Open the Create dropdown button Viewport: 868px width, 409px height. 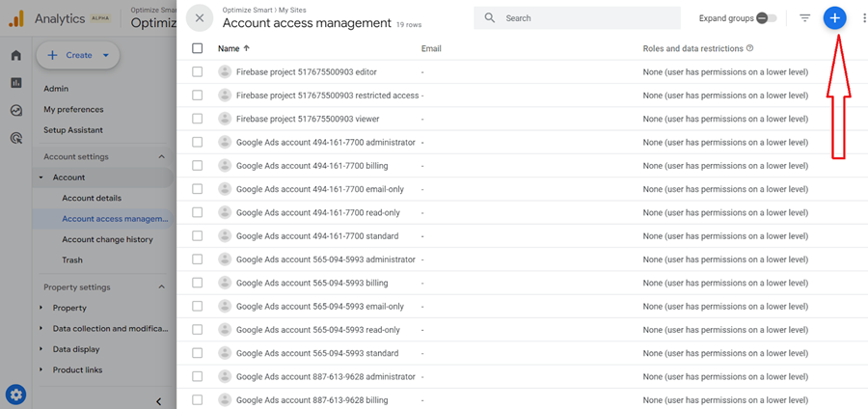coord(78,55)
